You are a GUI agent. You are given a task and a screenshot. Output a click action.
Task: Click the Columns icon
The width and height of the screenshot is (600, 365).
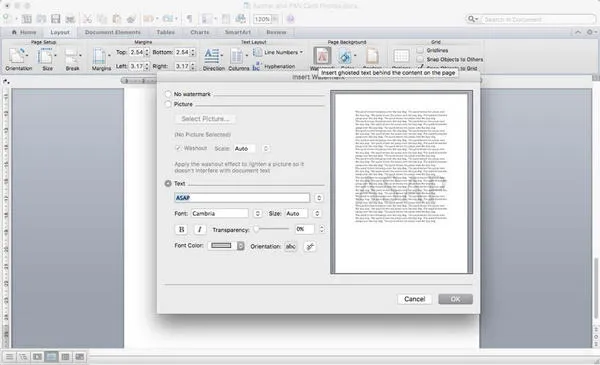[237, 56]
